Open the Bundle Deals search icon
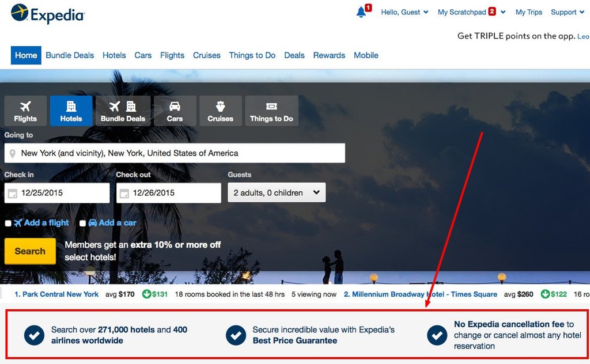The height and width of the screenshot is (364, 590). [123, 107]
